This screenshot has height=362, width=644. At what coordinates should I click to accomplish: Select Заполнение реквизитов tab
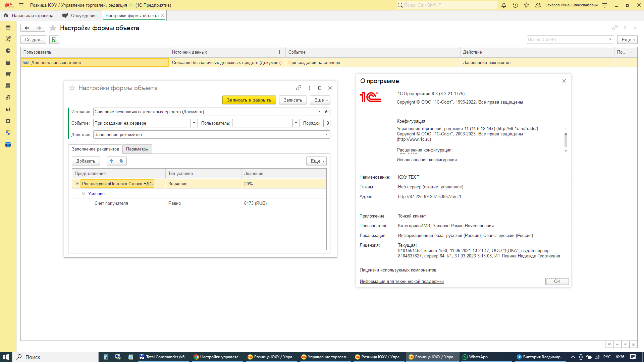pyautogui.click(x=95, y=149)
